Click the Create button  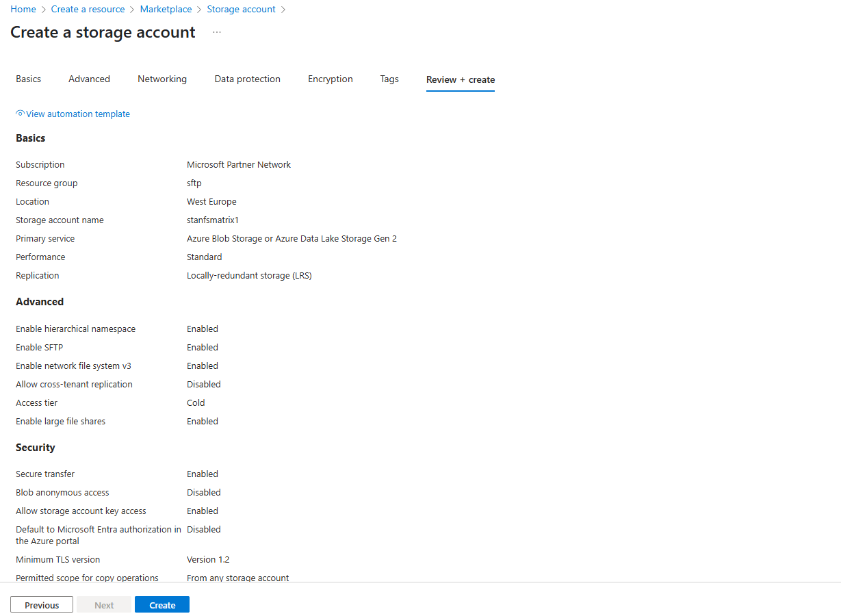tap(162, 605)
